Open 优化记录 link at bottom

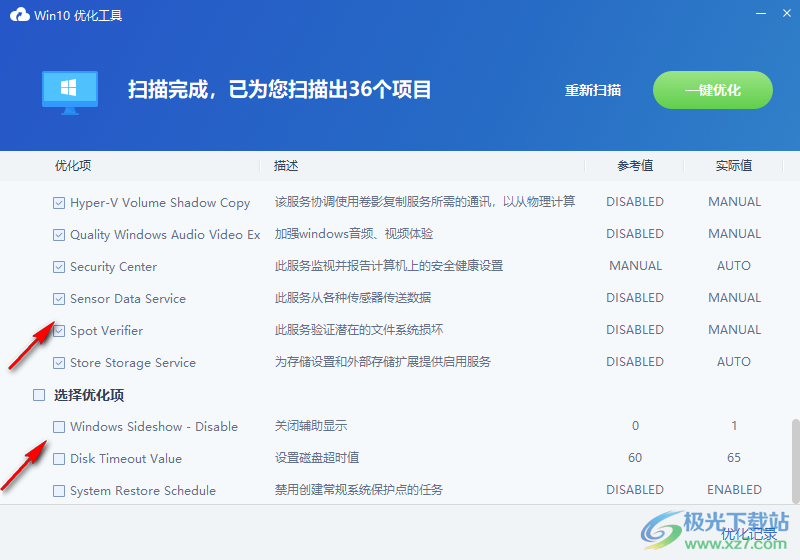(x=749, y=534)
